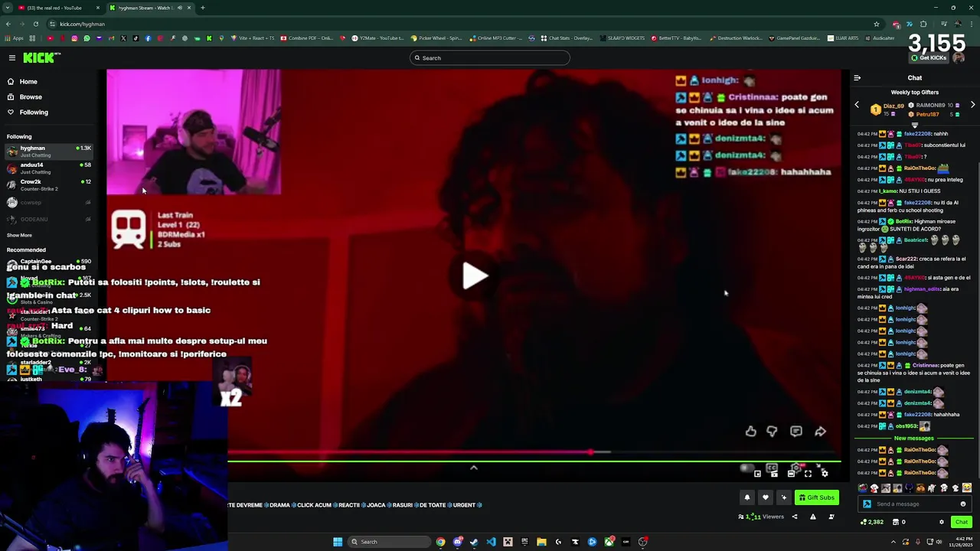Click the Gift Subs button
980x551 pixels.
pyautogui.click(x=817, y=497)
